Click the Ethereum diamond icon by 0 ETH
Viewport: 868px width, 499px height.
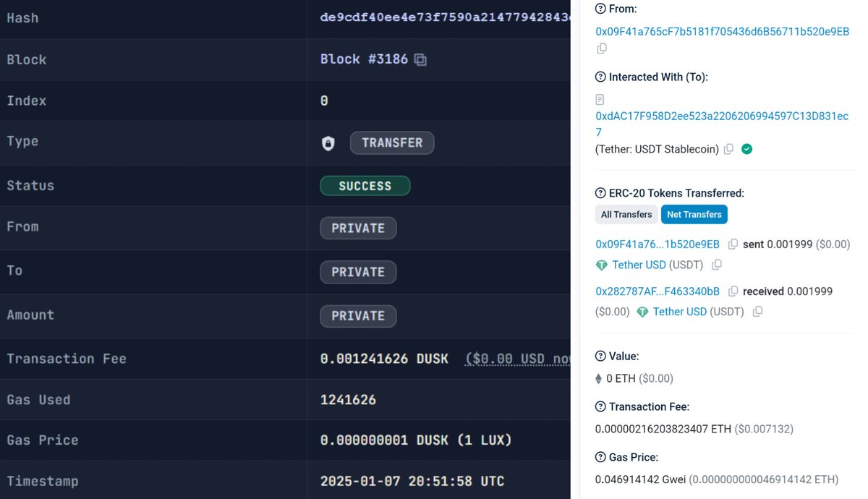tap(598, 378)
